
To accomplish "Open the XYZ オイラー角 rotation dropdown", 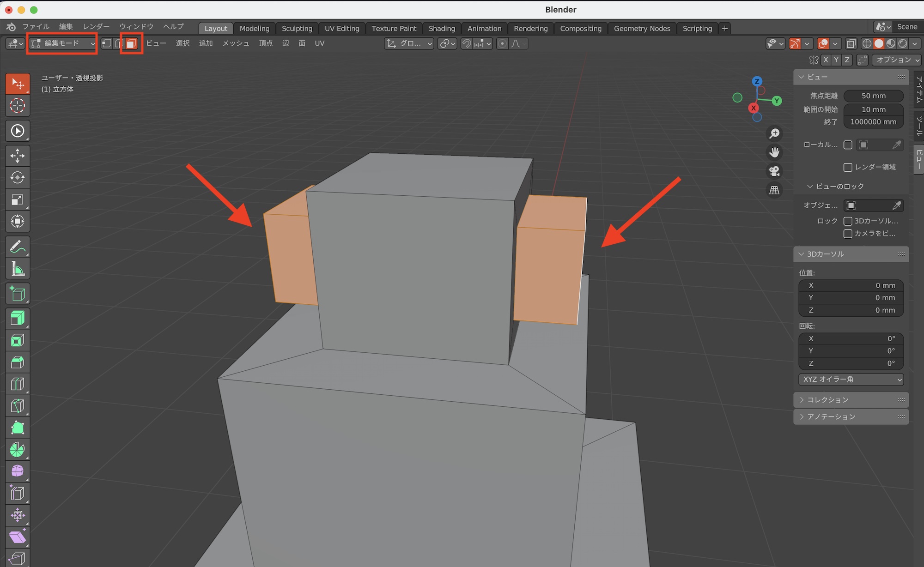I will (x=851, y=380).
